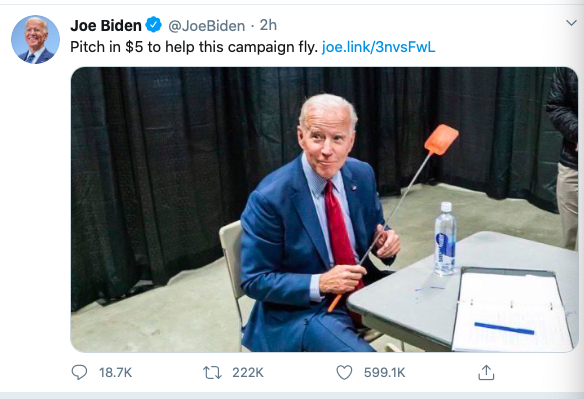Viewport: 584px width, 399px height.
Task: Click the blue verified badge
Action: click(x=153, y=25)
